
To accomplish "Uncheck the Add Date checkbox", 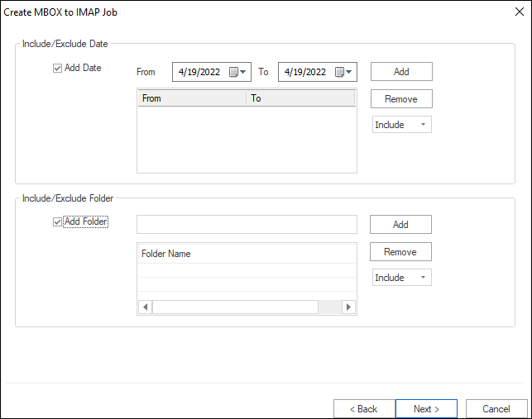I will pyautogui.click(x=57, y=68).
